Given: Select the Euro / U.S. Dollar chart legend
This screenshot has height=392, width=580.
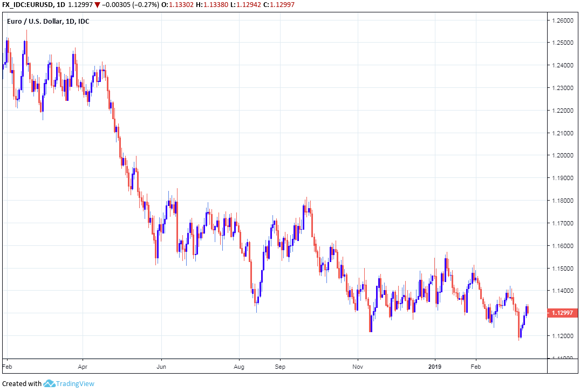Looking at the screenshot, I should (x=48, y=21).
